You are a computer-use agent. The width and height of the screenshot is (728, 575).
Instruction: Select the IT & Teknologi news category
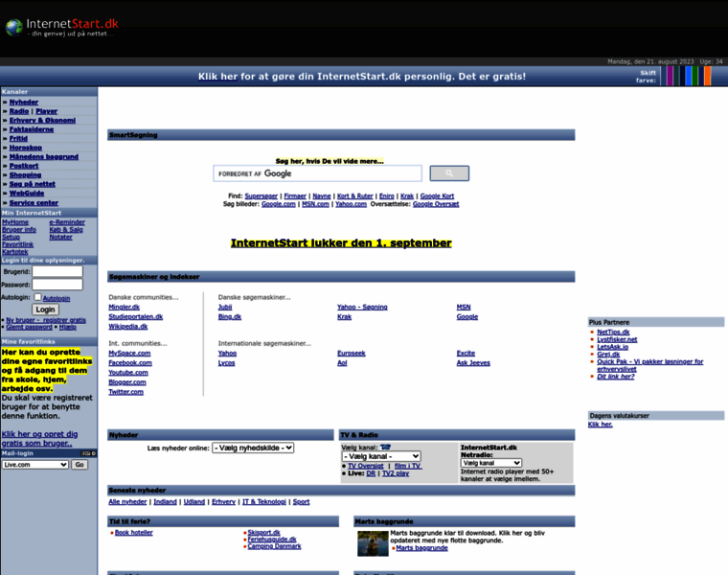(263, 501)
